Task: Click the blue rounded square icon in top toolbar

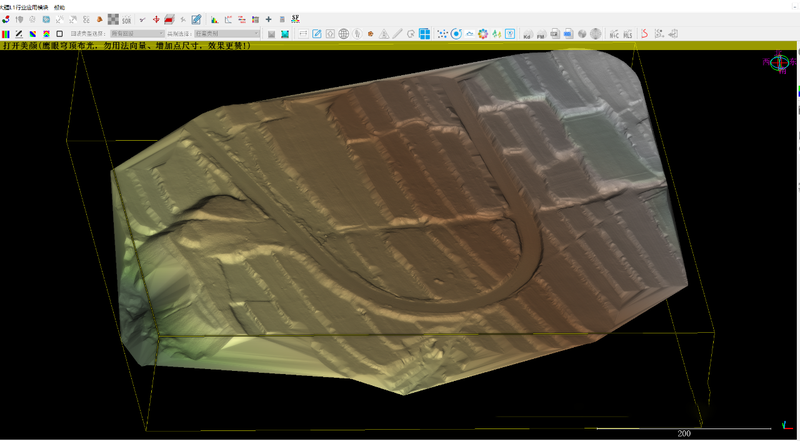Action: pyautogui.click(x=46, y=19)
